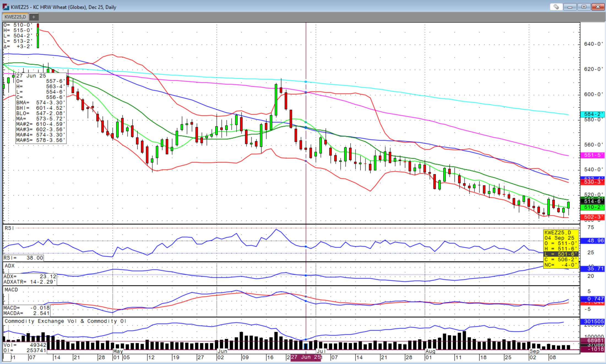Click the 600-0 price axis label
The height and width of the screenshot is (364, 606).
coord(593,94)
